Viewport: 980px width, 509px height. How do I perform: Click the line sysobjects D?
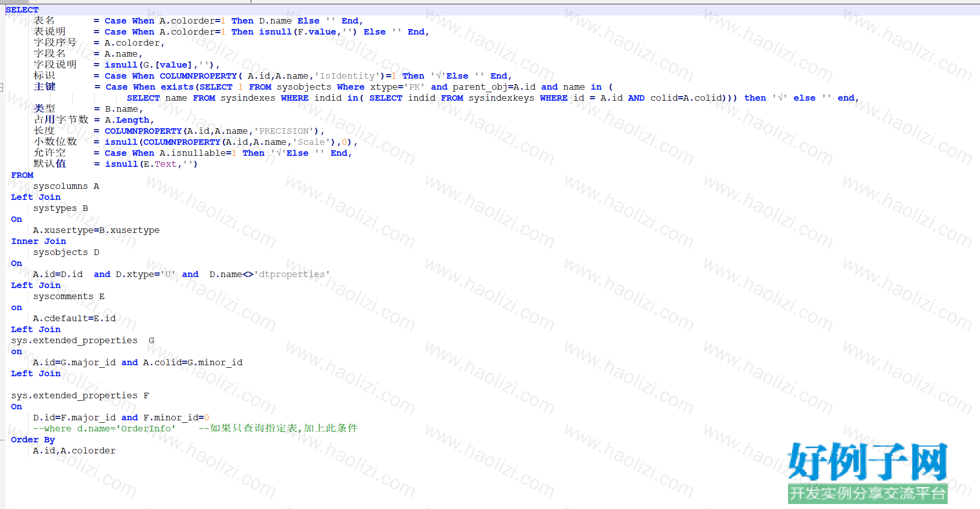tap(66, 252)
